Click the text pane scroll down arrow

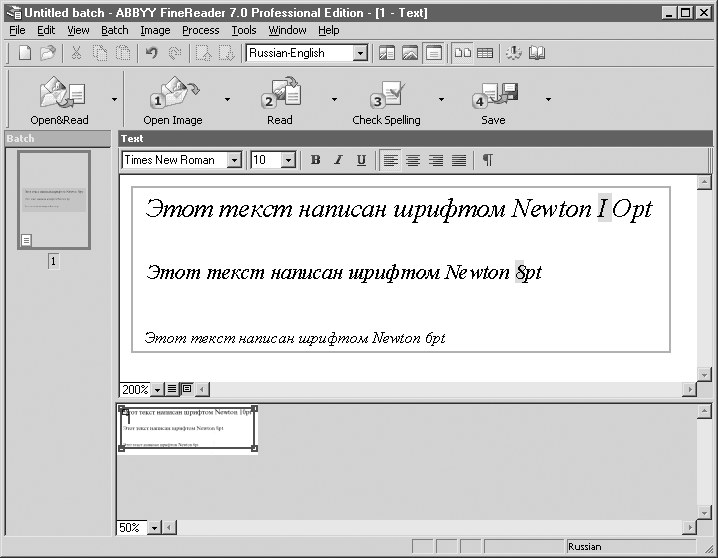[704, 374]
